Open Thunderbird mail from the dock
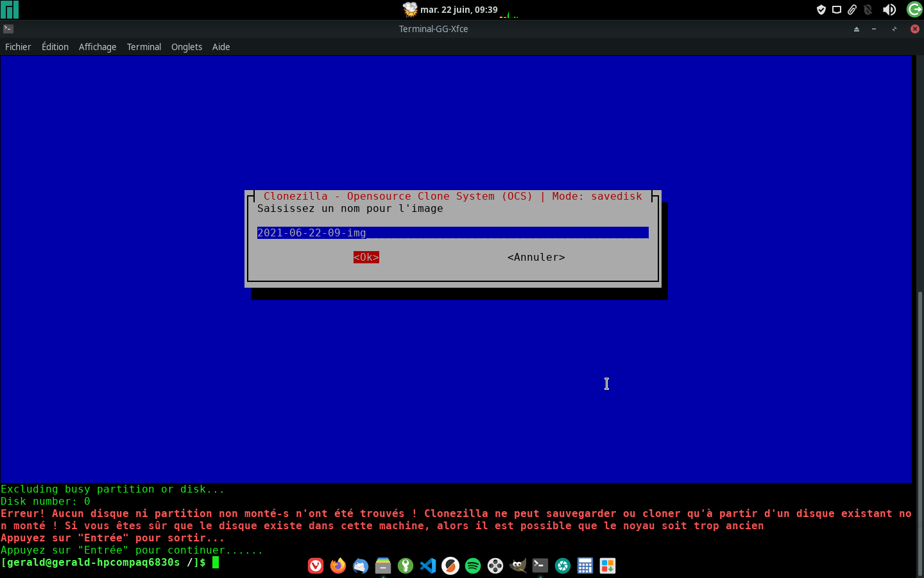Screen dimensions: 924x578 pos(361,566)
